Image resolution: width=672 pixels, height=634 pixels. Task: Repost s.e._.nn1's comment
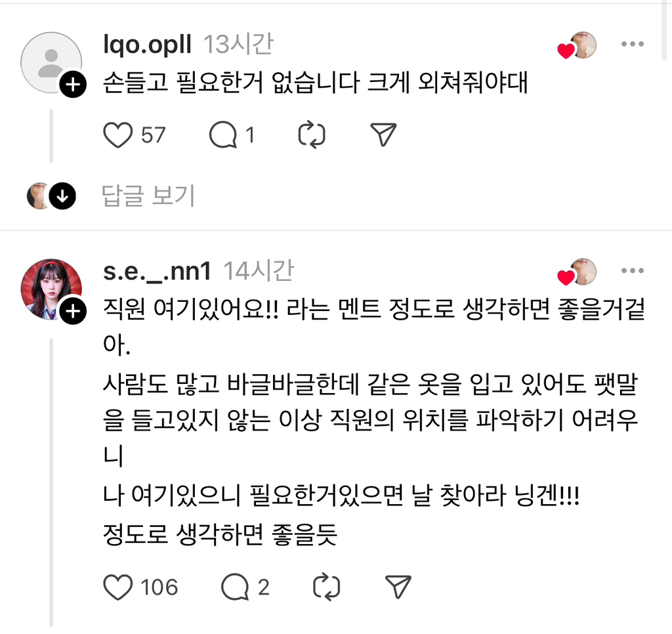[x=326, y=587]
